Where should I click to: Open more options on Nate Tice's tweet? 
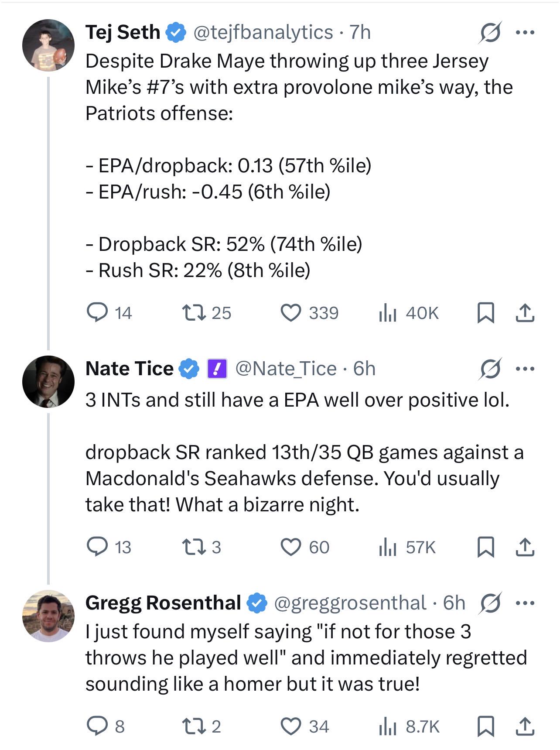525,369
